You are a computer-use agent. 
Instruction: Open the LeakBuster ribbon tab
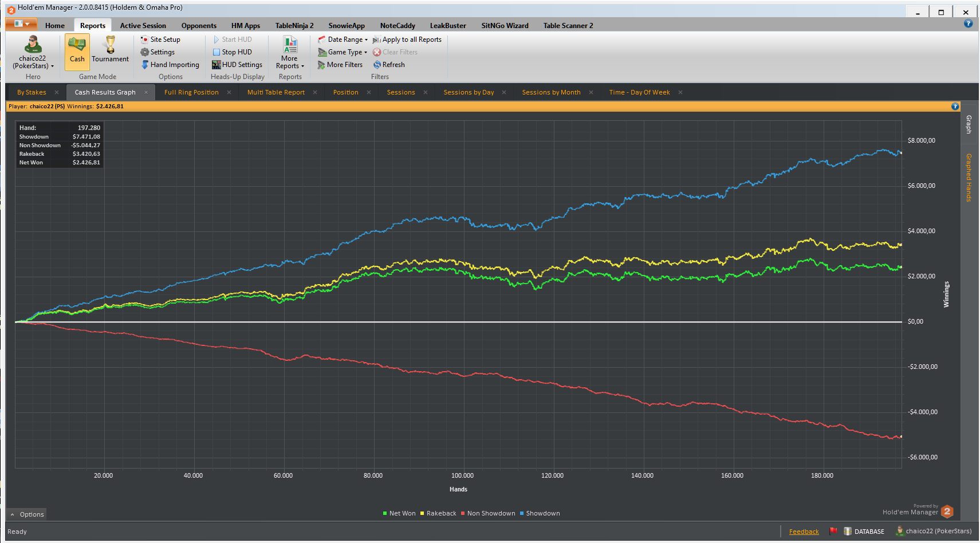click(448, 26)
